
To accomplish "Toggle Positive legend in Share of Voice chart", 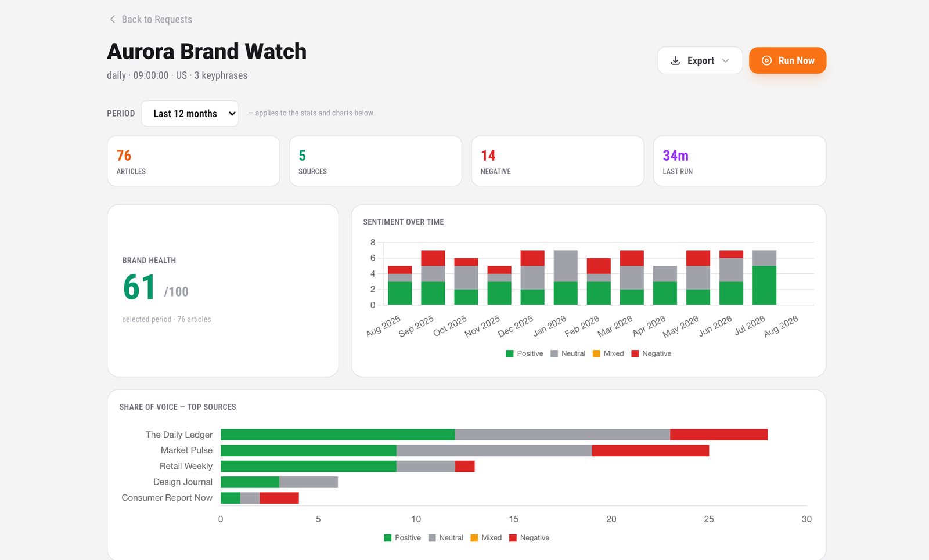I will (x=402, y=538).
